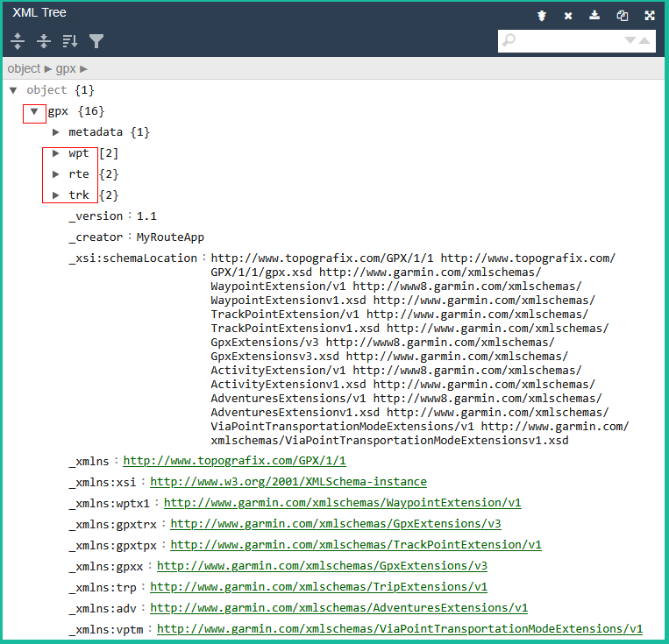669x644 pixels.
Task: Open the XMLSchema-instance link
Action: [288, 482]
